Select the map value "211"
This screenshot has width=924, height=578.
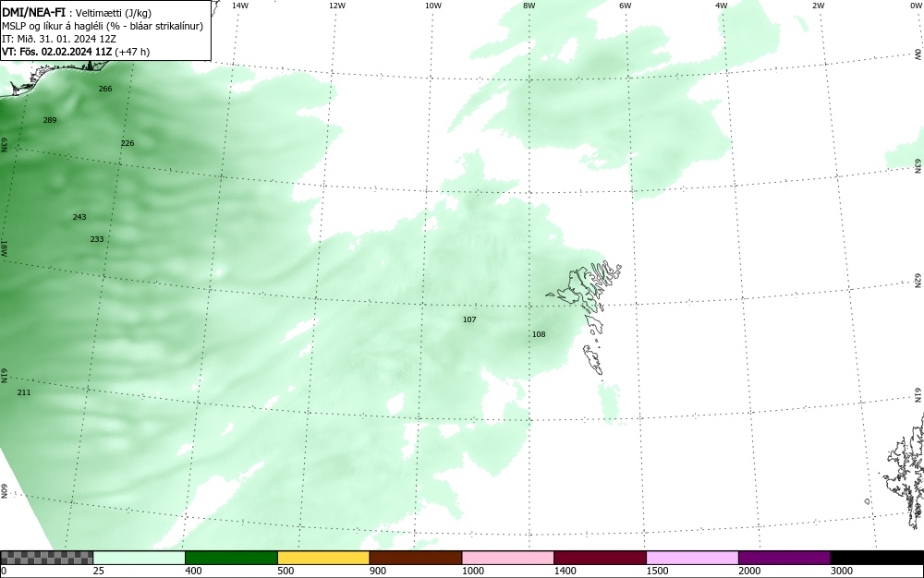click(x=24, y=392)
